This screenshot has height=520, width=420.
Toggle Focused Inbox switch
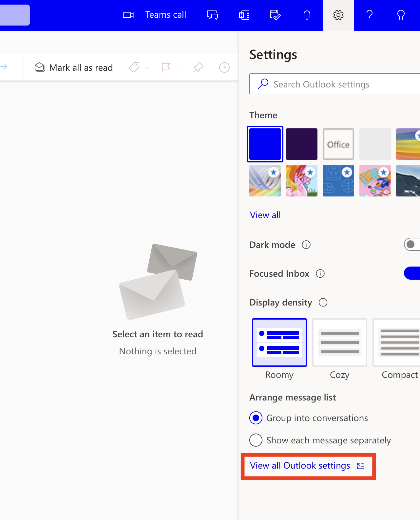coord(412,273)
